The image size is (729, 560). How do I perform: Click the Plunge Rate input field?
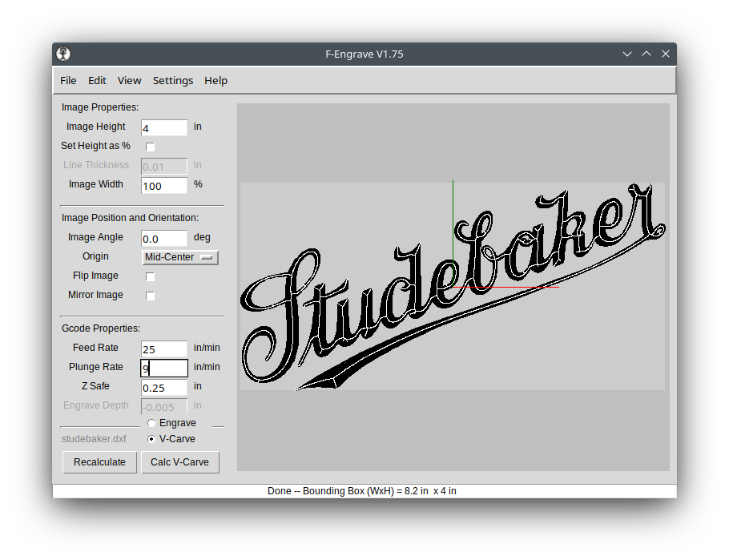pos(164,368)
